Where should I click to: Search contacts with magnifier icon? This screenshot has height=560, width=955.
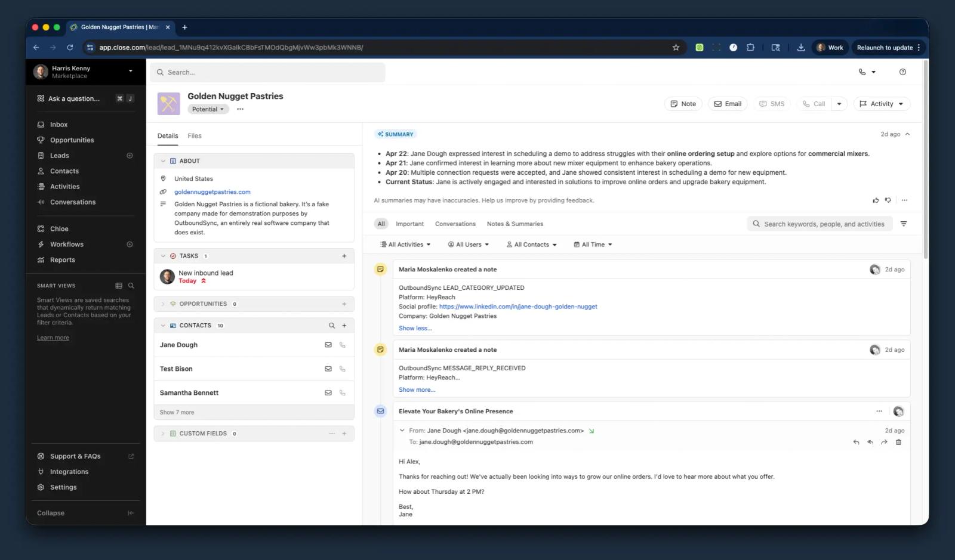[332, 326]
